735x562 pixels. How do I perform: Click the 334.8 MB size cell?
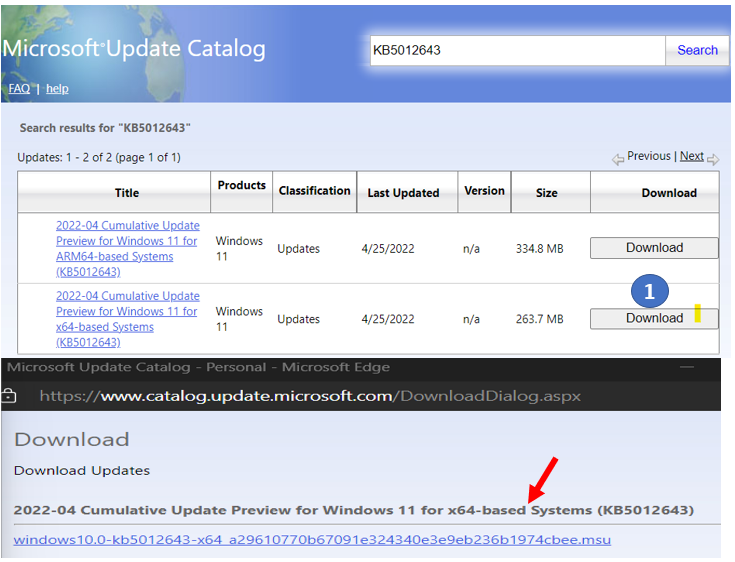point(540,248)
